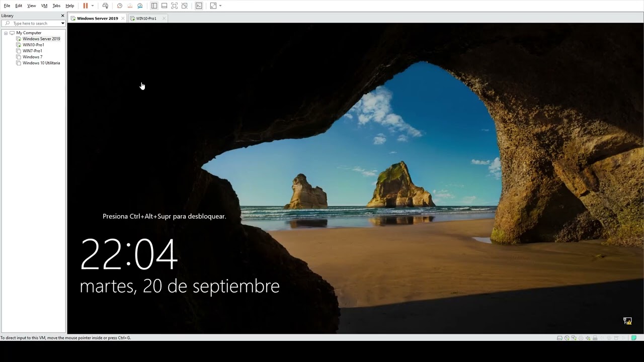This screenshot has height=362, width=644.
Task: Click the USB device status icon
Action: point(595,338)
